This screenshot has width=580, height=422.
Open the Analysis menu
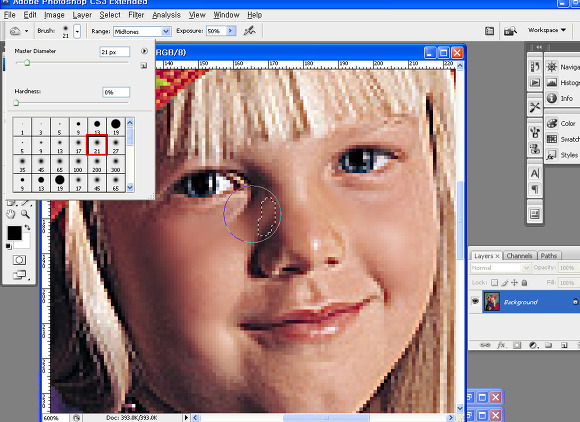pos(166,15)
